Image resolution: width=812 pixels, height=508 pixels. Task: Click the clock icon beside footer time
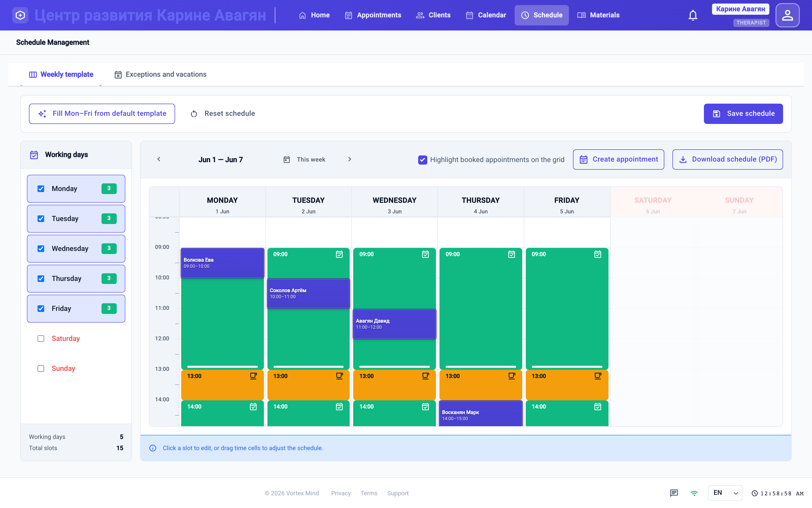click(755, 493)
